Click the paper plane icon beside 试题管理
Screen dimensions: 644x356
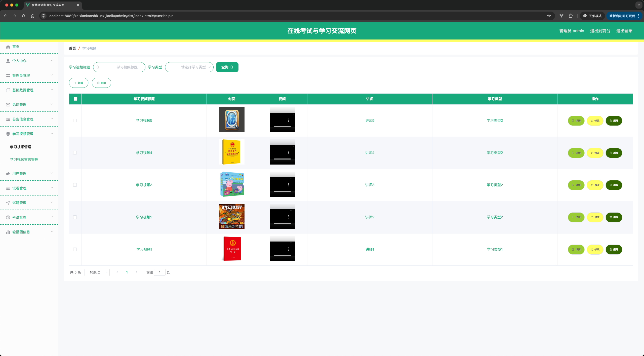tap(8, 203)
